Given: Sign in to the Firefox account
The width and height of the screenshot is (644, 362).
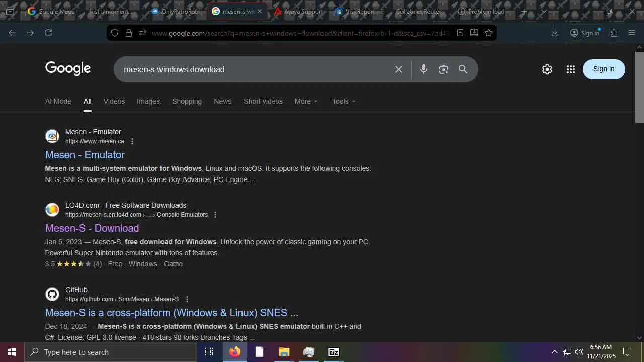Looking at the screenshot, I should (x=585, y=33).
